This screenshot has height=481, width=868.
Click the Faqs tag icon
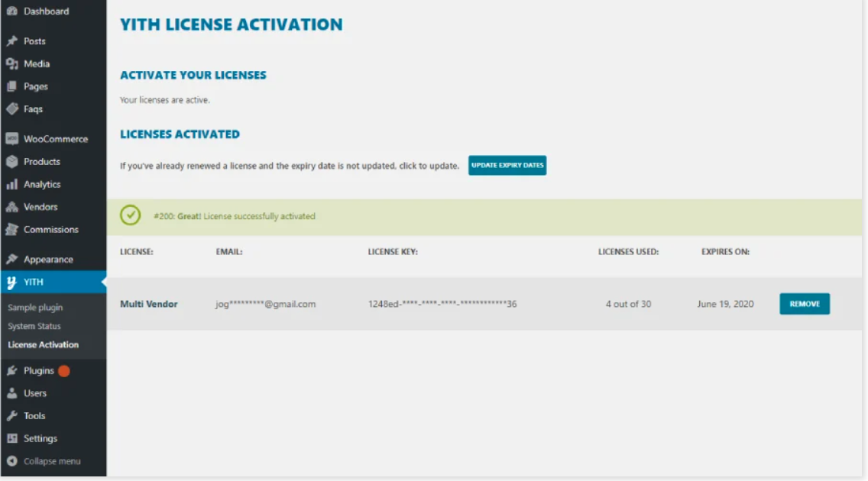tap(11, 109)
